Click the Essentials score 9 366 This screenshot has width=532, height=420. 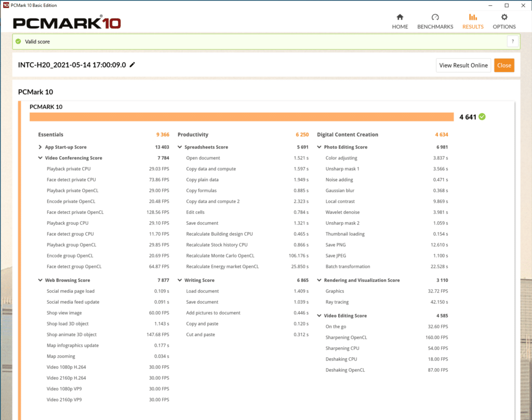pyautogui.click(x=163, y=134)
